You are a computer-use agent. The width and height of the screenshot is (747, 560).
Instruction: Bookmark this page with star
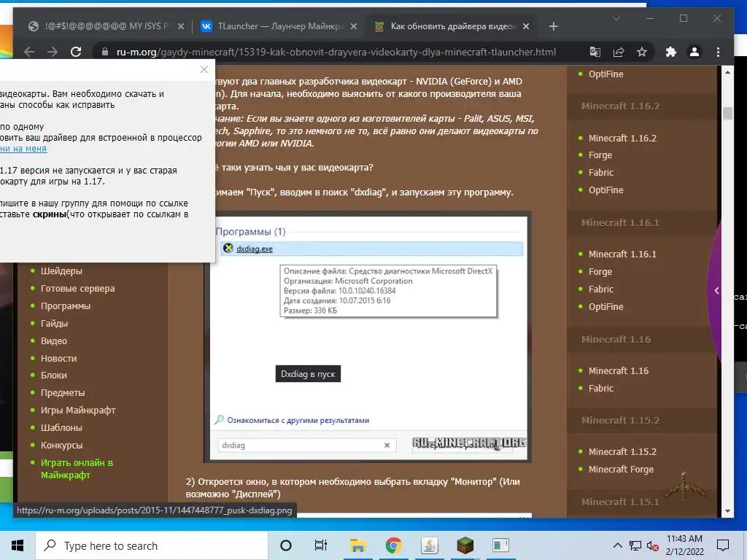click(642, 52)
